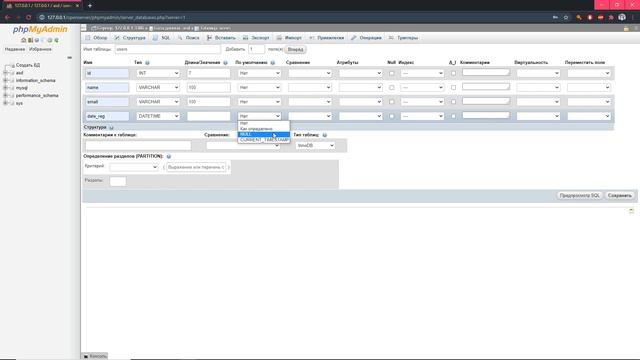Image resolution: width=640 pixels, height=360 pixels.
Task: Open the help icon beside По умолчанию header
Action: click(273, 62)
